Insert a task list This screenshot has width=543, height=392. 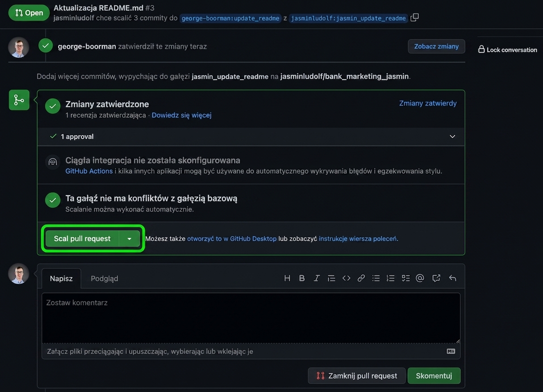tap(405, 278)
